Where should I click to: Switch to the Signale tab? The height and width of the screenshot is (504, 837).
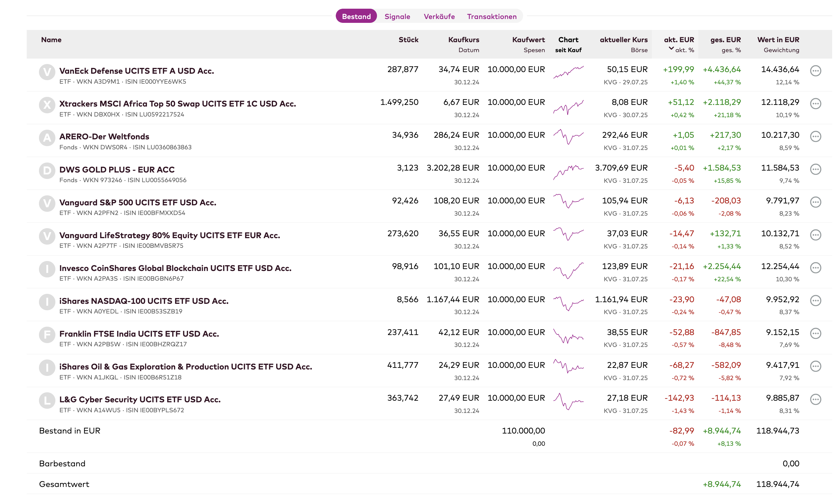click(x=397, y=16)
